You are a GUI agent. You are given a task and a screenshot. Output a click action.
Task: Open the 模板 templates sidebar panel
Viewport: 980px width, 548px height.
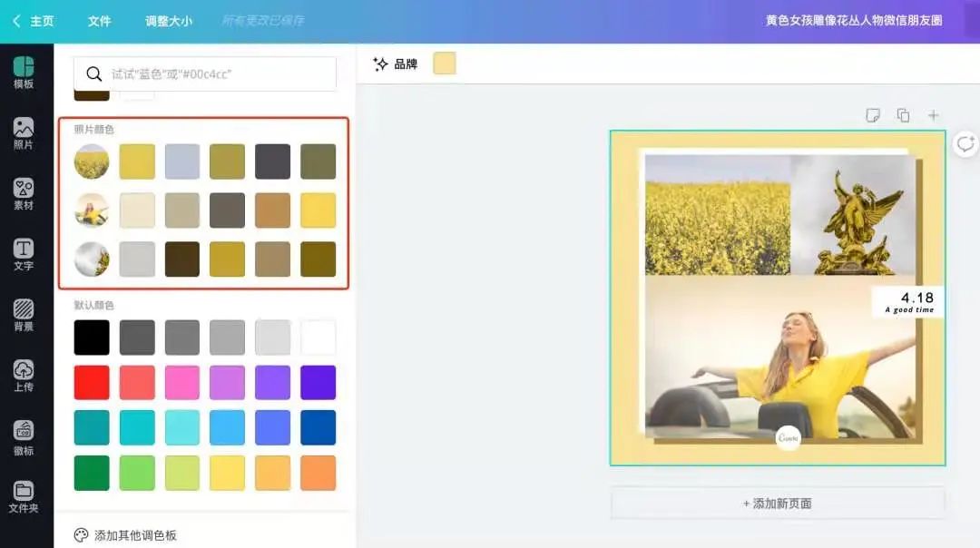(x=24, y=73)
